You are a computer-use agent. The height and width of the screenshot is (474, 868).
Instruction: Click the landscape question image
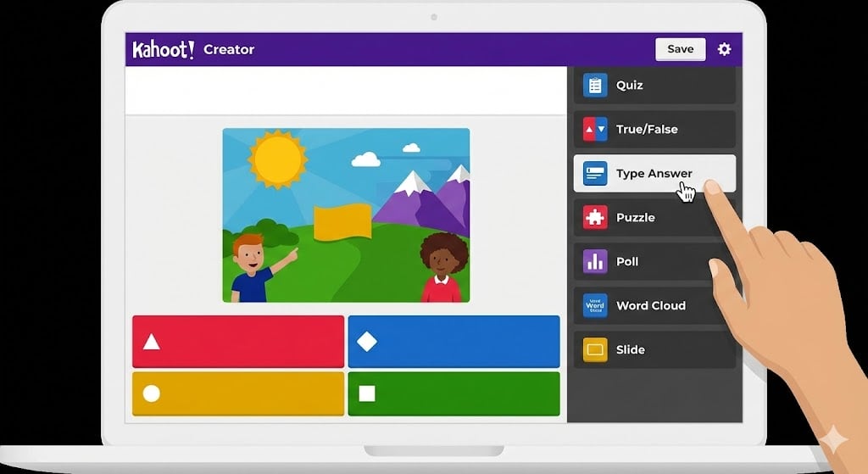[346, 215]
